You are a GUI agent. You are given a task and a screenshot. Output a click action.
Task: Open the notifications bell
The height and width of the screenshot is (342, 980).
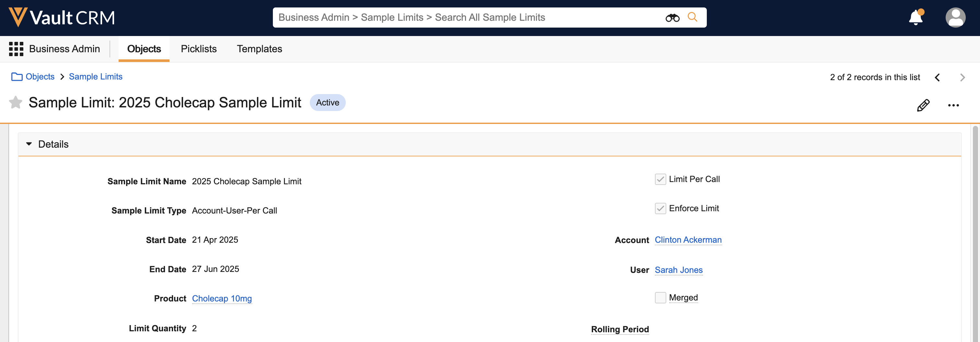pos(916,18)
